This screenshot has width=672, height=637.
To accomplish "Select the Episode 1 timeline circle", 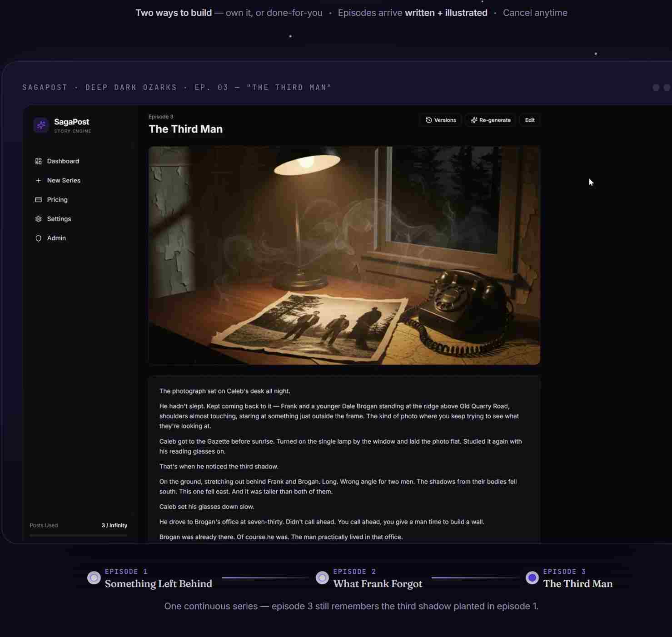I will click(x=94, y=578).
